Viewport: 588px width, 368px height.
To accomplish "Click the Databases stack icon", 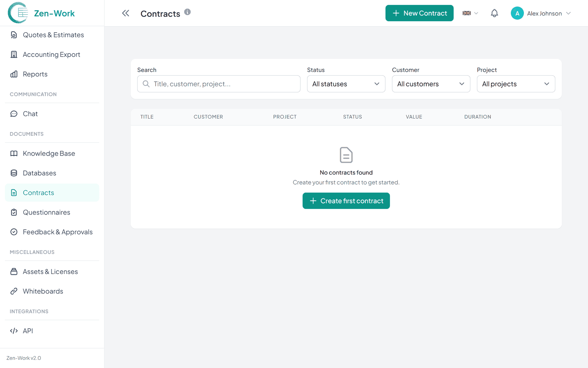I will (14, 173).
